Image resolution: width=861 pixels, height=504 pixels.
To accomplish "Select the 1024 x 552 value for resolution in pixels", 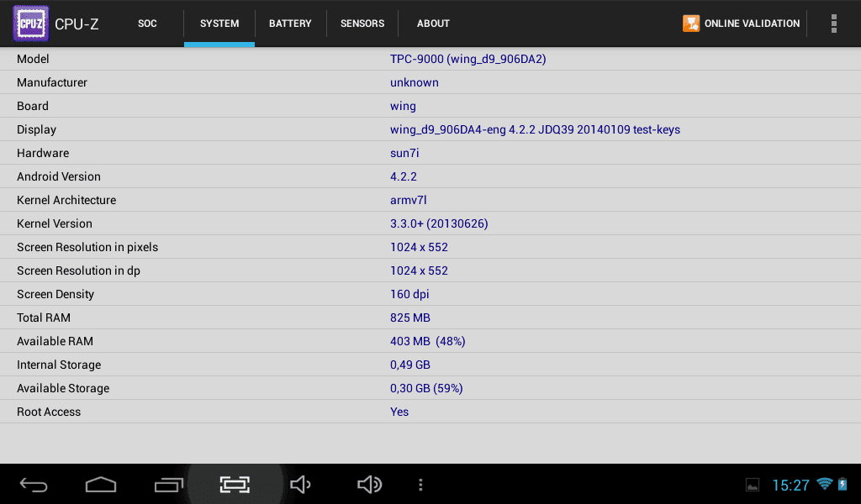I will pos(419,247).
